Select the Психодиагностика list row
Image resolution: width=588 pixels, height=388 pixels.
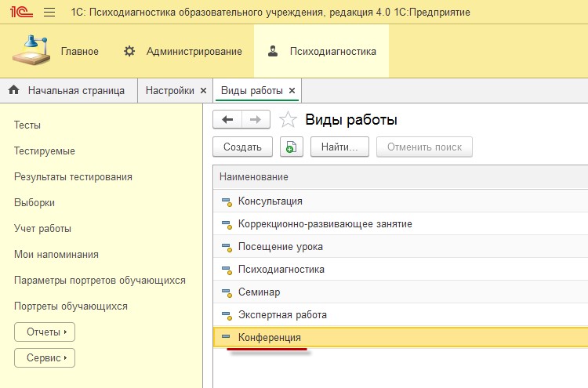[401, 270]
